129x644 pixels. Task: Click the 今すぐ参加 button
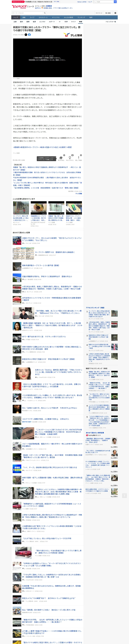(x=56, y=2)
